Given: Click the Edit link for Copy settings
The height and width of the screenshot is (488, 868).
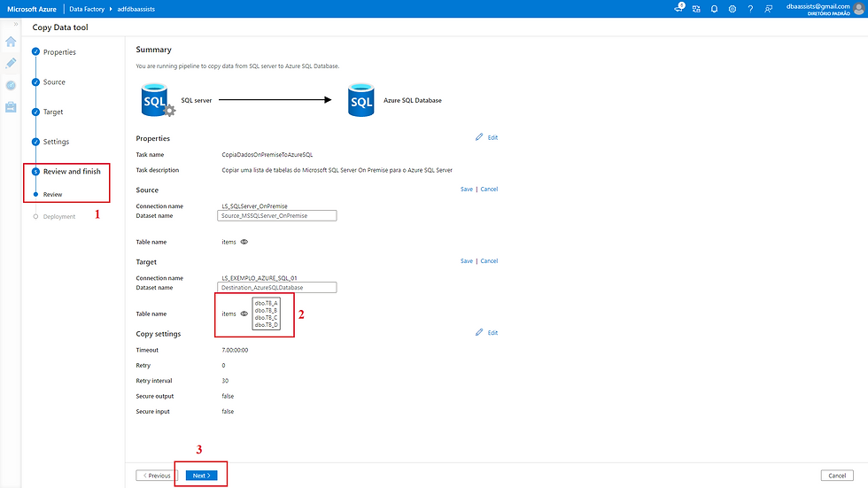Looking at the screenshot, I should tap(492, 332).
